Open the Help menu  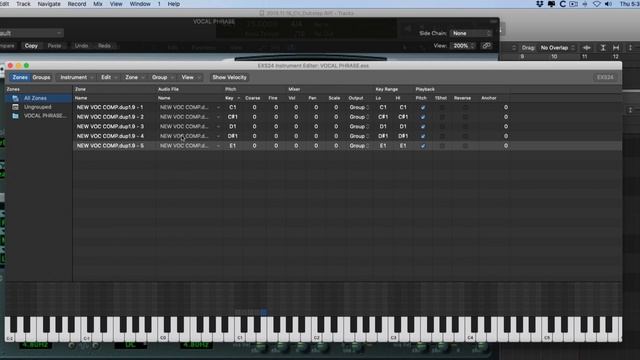pos(173,4)
